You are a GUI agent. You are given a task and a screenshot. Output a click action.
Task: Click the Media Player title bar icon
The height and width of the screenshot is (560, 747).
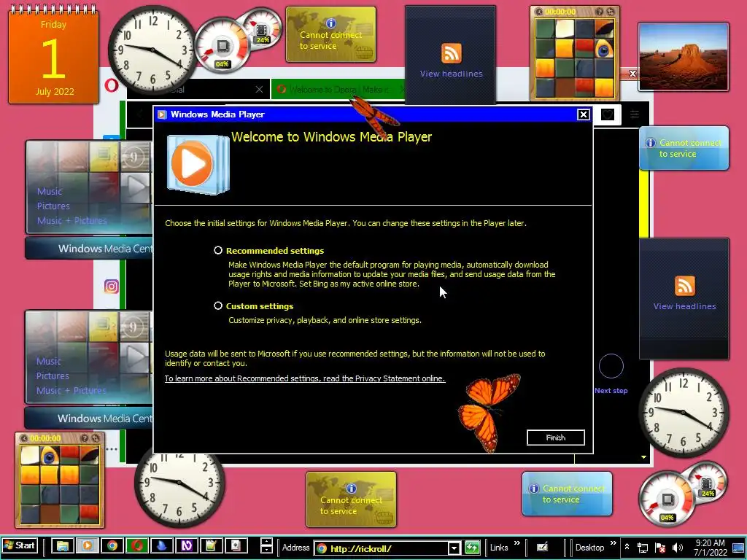[x=162, y=114]
